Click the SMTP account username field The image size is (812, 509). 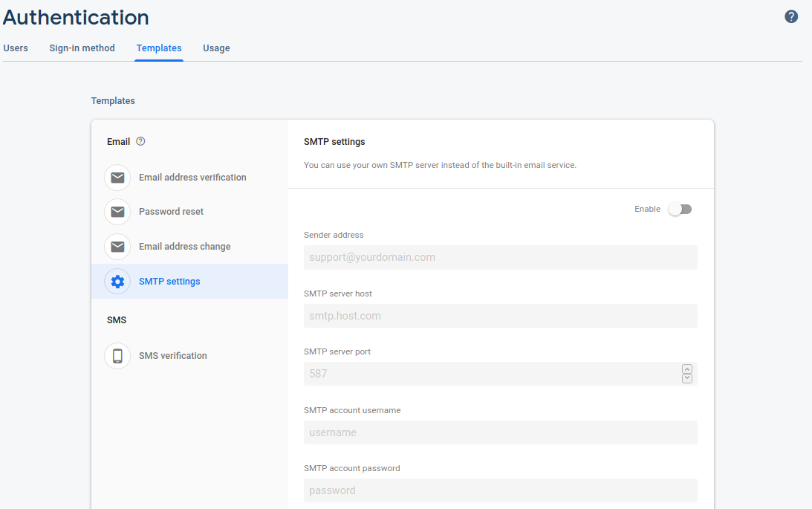(500, 432)
